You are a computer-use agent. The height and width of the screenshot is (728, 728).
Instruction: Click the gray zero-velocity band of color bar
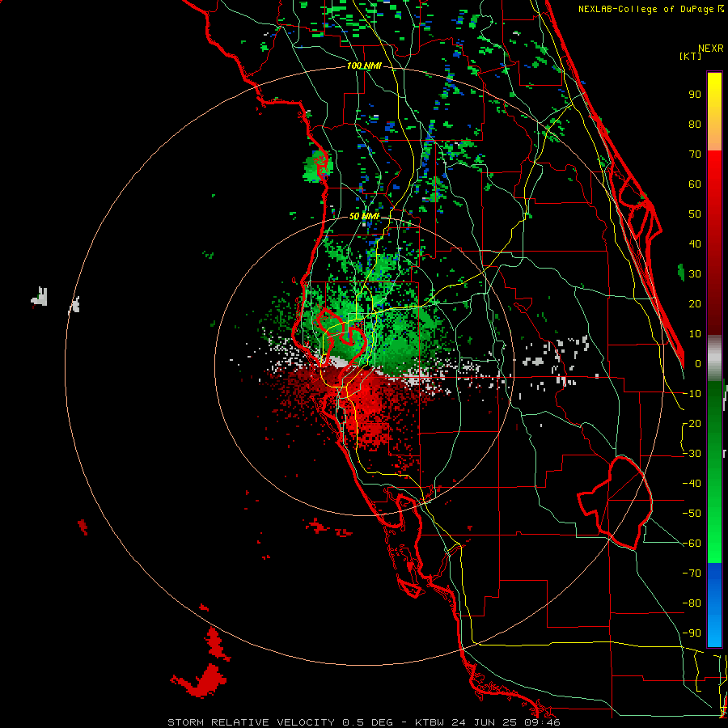point(714,358)
